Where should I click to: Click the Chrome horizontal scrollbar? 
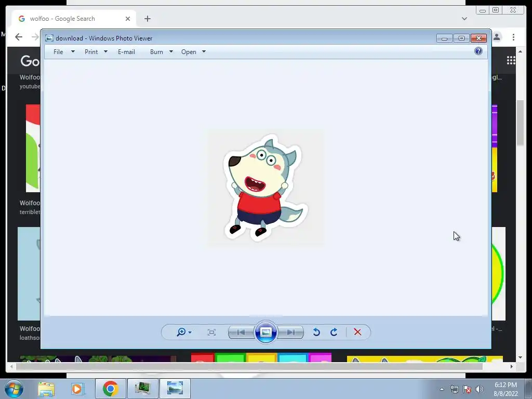[x=249, y=366]
